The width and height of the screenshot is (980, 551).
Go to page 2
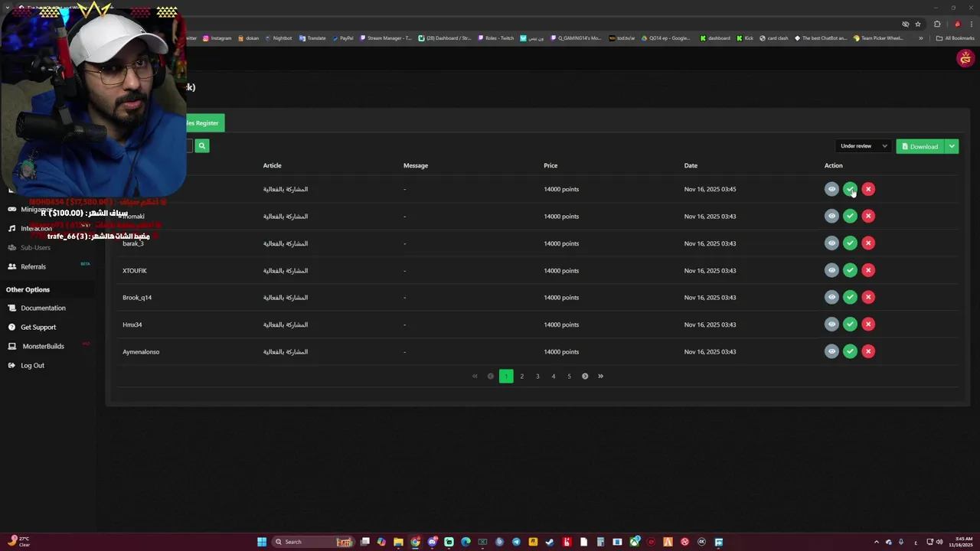point(522,376)
